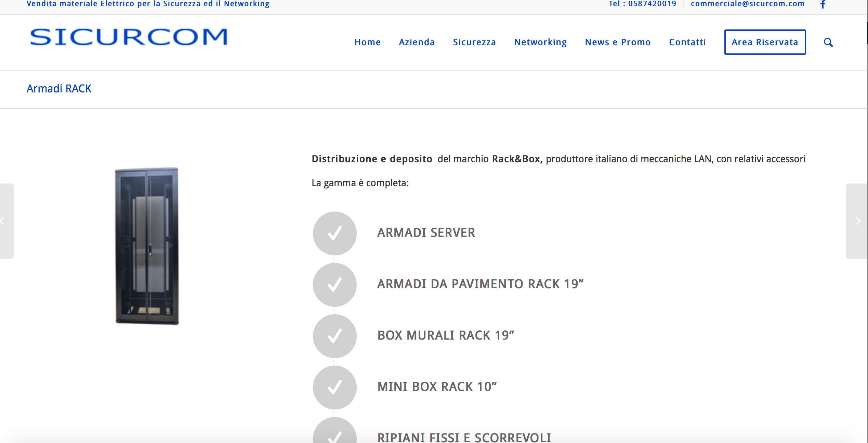The image size is (868, 443).
Task: Open the site search magnifier
Action: pyautogui.click(x=828, y=42)
